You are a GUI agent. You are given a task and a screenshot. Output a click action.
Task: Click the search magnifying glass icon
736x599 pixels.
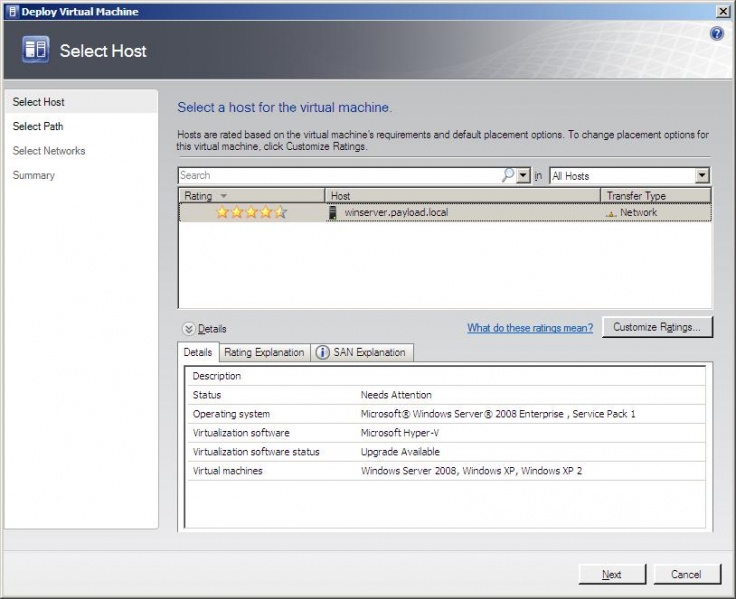[x=508, y=175]
